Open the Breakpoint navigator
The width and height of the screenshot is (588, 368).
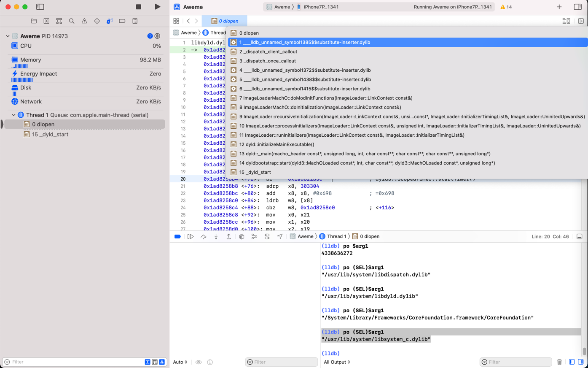[122, 21]
